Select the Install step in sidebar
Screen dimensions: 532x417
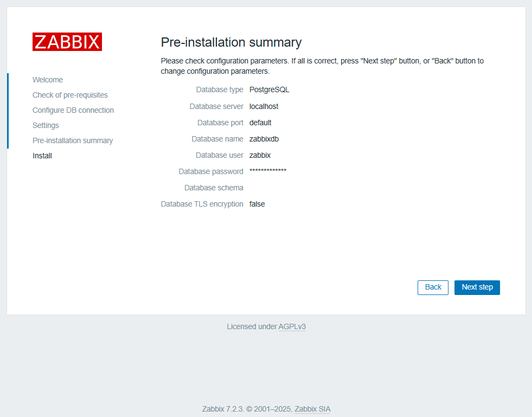click(42, 156)
